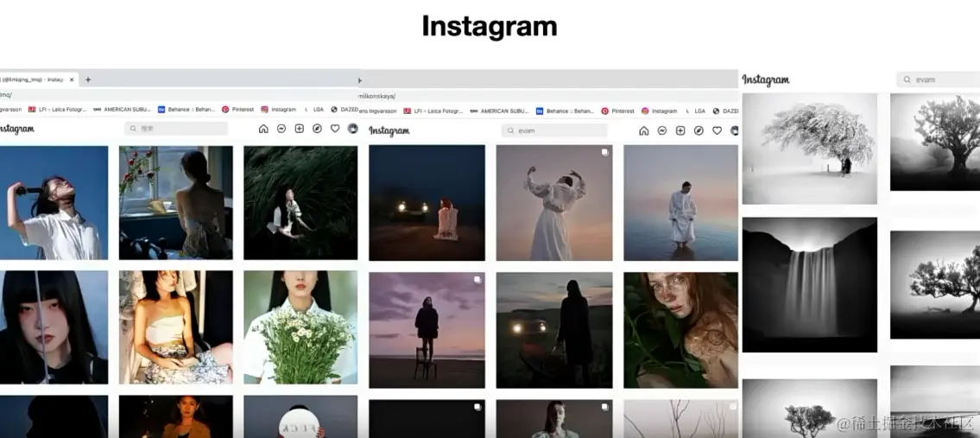Open profile avatar in left Instagram window
The image size is (980, 438).
(x=352, y=128)
